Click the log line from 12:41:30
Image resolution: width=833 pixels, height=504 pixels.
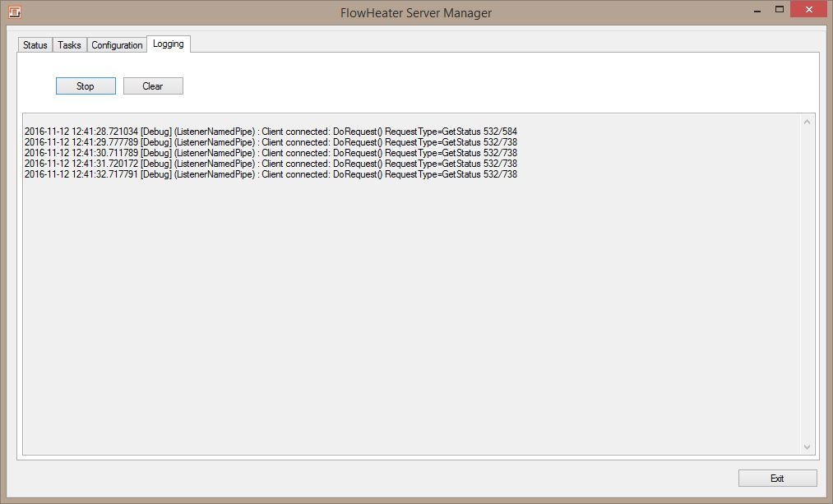(271, 152)
